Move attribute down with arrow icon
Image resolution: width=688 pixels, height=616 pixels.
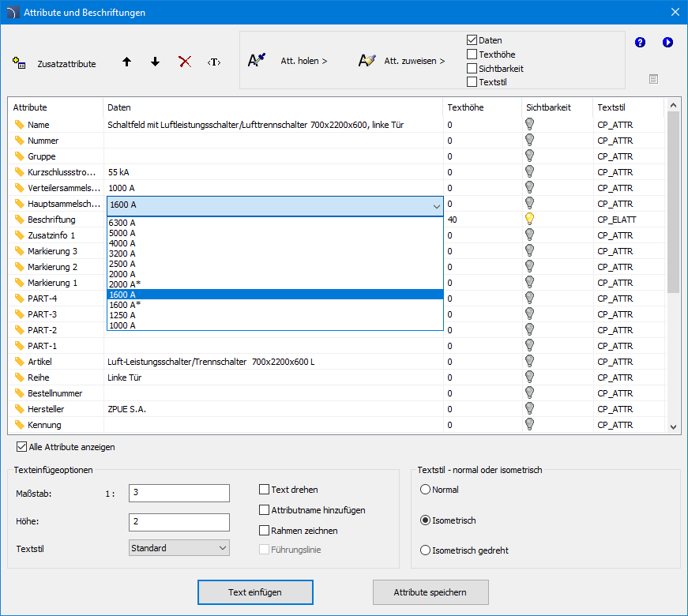[155, 62]
